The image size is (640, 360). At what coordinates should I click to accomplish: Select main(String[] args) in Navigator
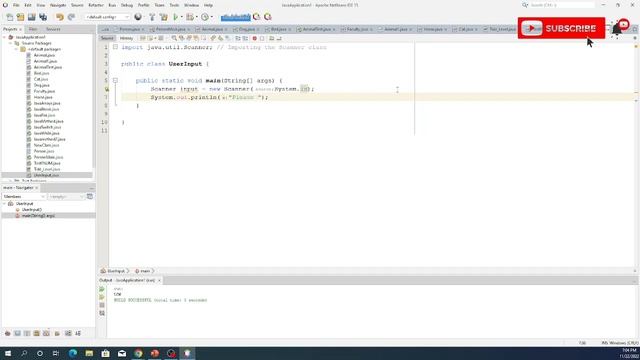(x=38, y=216)
